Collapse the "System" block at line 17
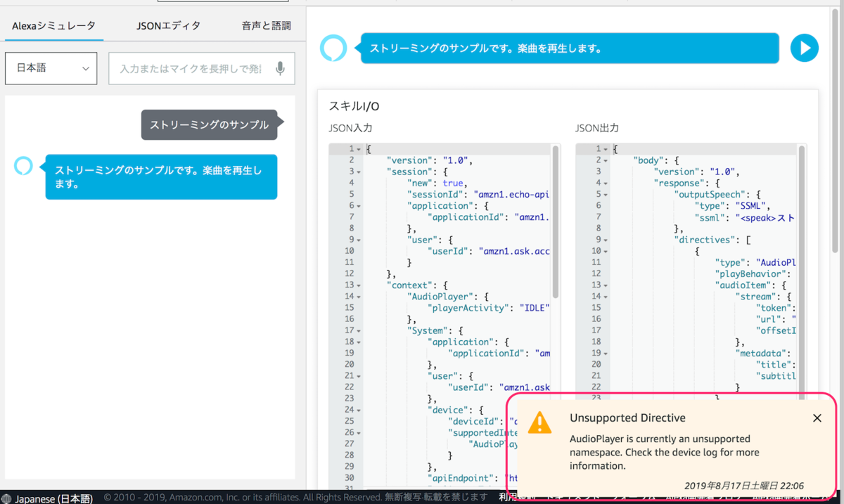844x504 pixels. coord(359,330)
